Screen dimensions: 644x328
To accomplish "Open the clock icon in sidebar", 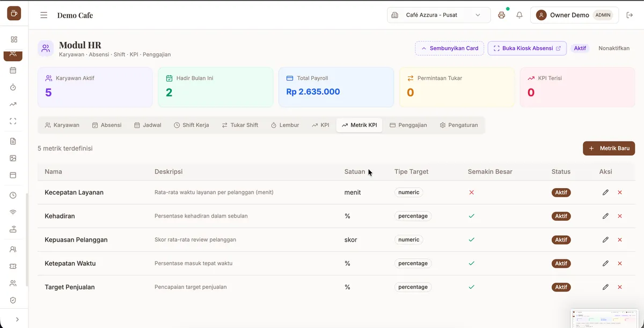I will pos(13,195).
